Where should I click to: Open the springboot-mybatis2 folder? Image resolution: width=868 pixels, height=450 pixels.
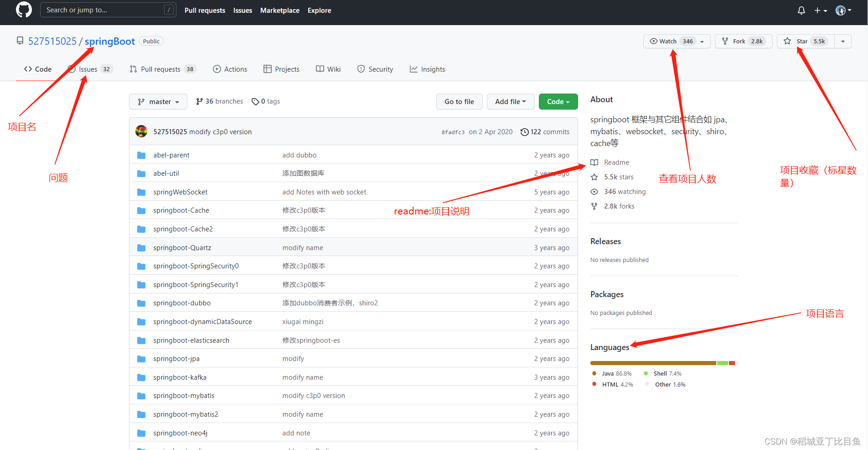tap(186, 414)
